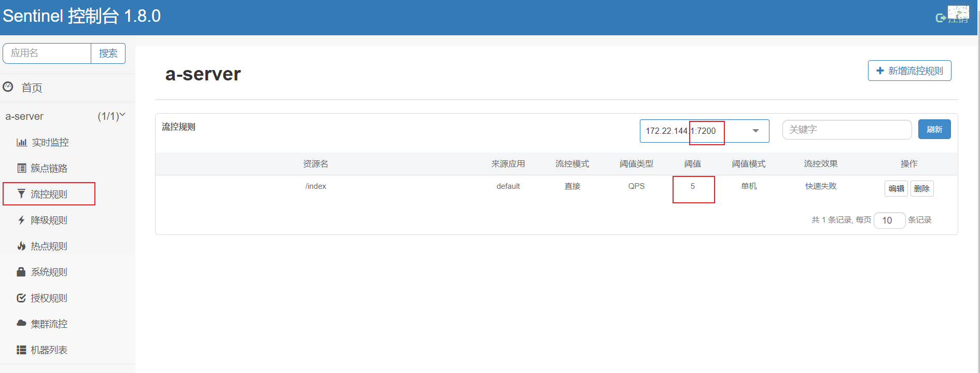Click the Sentinel 控制台 1.8.0 title
This screenshot has width=980, height=373.
[x=82, y=16]
